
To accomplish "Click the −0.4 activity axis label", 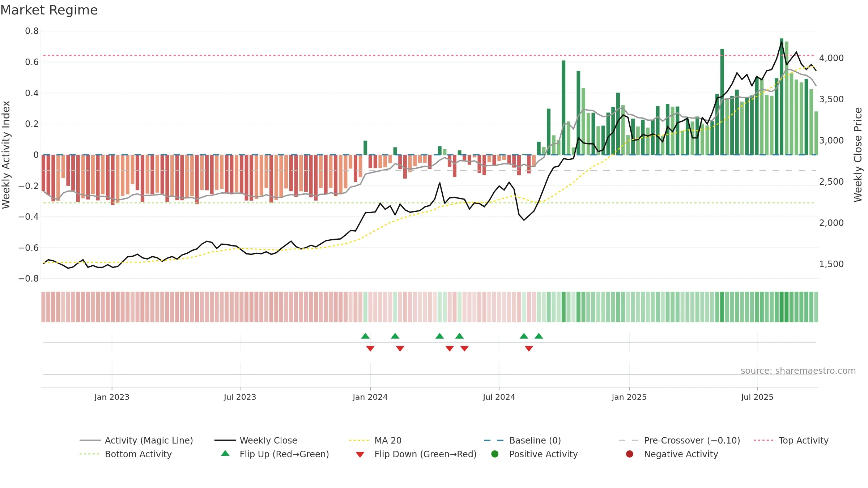I will (29, 217).
